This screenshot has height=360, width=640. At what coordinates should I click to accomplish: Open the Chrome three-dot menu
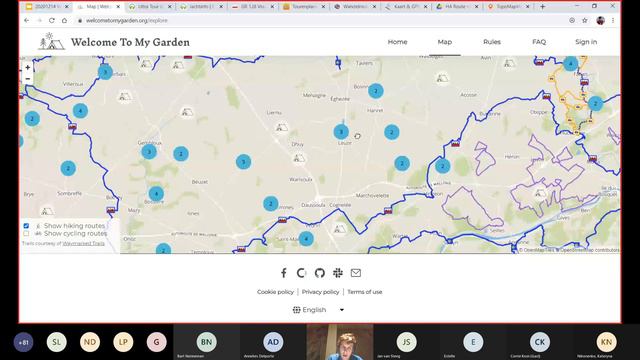coord(613,20)
